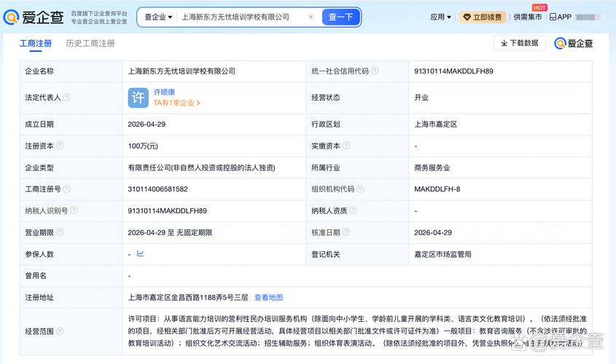Open the 查企业 search type dropdown

pos(158,17)
